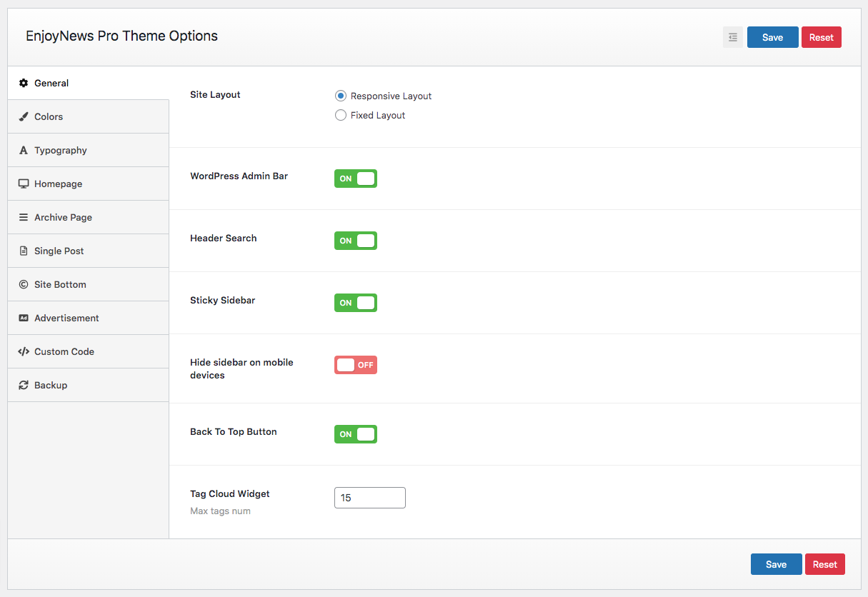The height and width of the screenshot is (597, 868).
Task: Open the General settings tab
Action: pyautogui.click(x=89, y=83)
